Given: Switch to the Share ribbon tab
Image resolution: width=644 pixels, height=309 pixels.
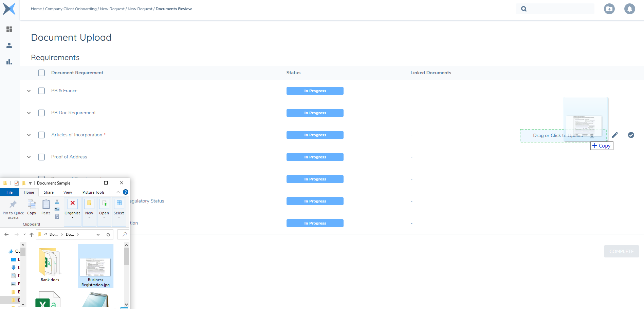Looking at the screenshot, I should (x=49, y=192).
